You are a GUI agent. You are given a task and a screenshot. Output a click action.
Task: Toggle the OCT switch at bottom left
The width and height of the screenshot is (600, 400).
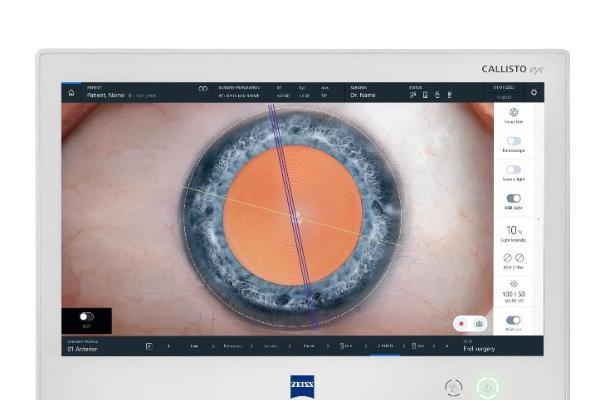(86, 317)
